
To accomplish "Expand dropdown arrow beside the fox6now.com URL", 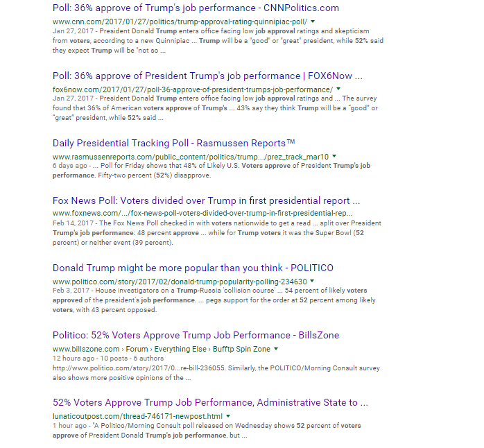I will click(x=338, y=89).
